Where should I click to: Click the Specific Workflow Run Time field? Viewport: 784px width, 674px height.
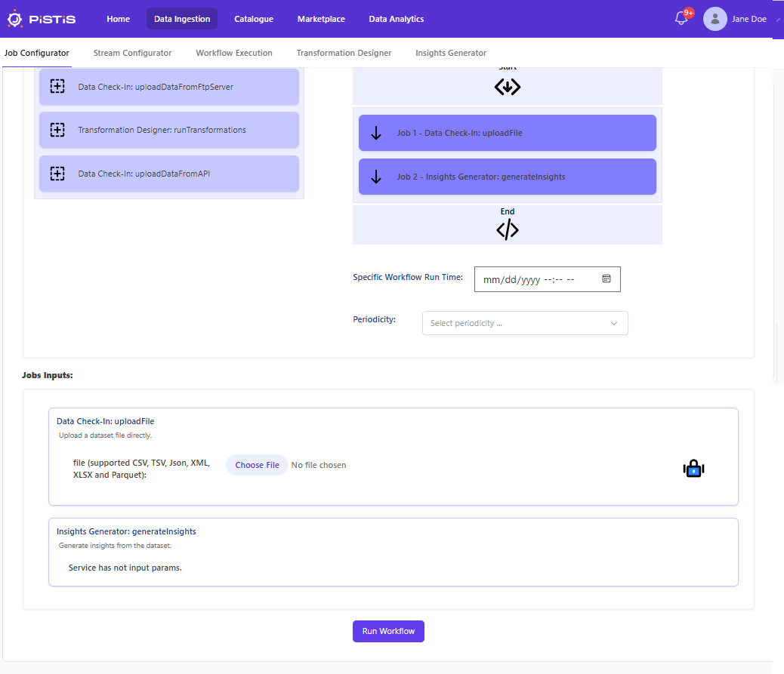pos(548,279)
